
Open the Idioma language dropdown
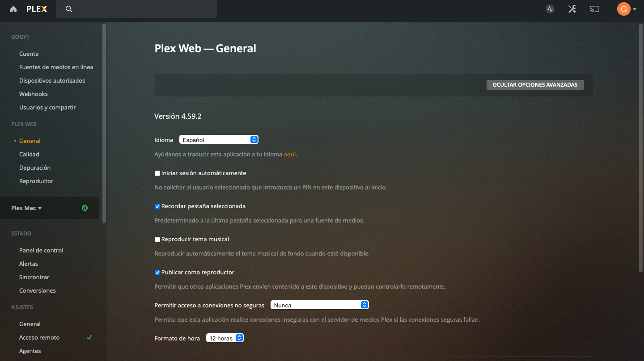point(219,140)
